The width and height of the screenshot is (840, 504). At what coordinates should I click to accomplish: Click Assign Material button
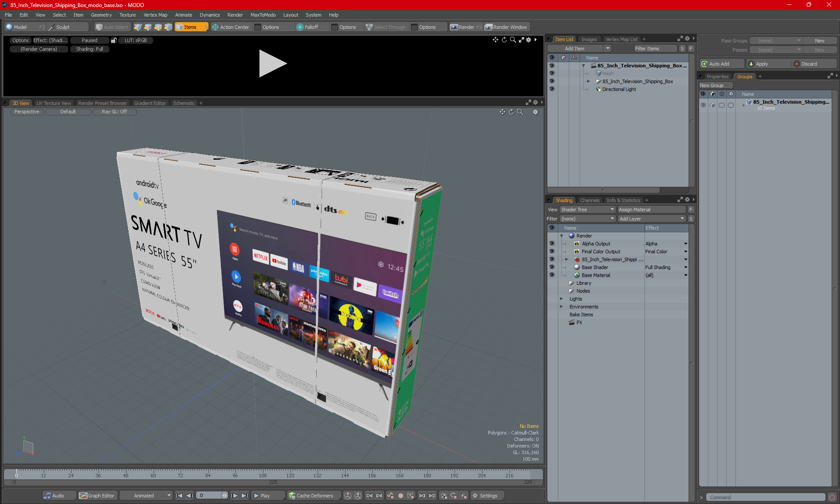click(x=652, y=210)
